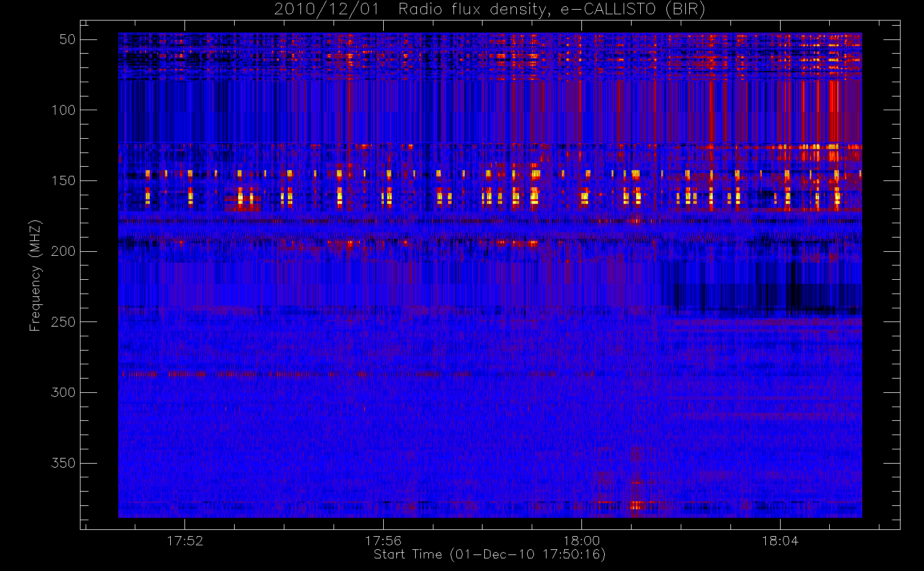Click the '150' frequency tick label
Viewport: 924px width, 571px height.
click(63, 180)
